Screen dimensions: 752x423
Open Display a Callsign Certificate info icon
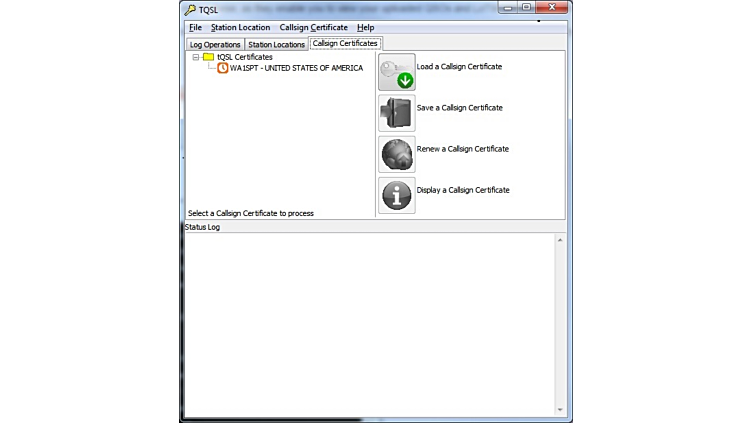(x=397, y=195)
